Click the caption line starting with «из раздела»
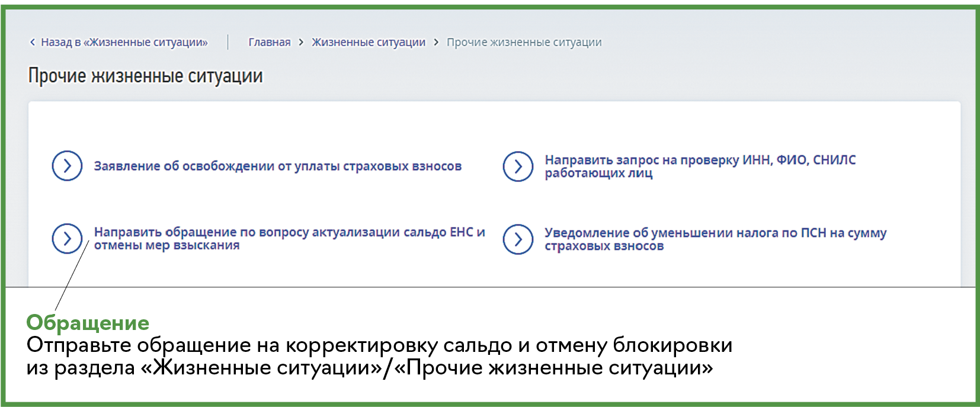Screen dimensions: 980x407 click(x=369, y=368)
